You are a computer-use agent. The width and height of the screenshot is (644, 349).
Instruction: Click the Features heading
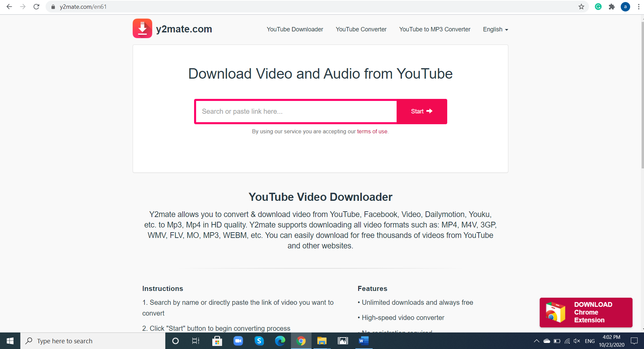(372, 289)
